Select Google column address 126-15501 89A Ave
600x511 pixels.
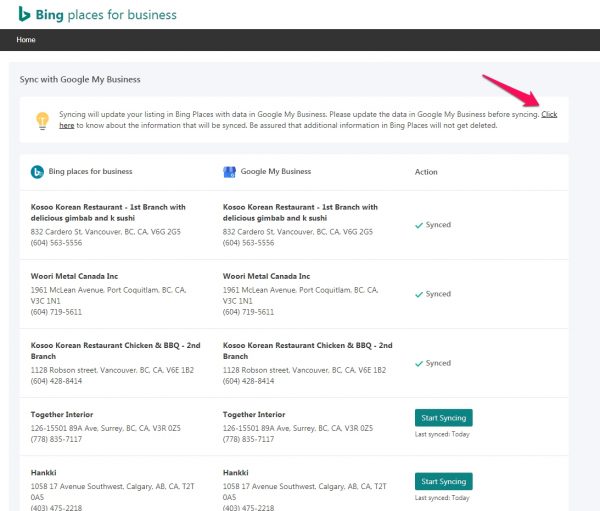(x=298, y=428)
